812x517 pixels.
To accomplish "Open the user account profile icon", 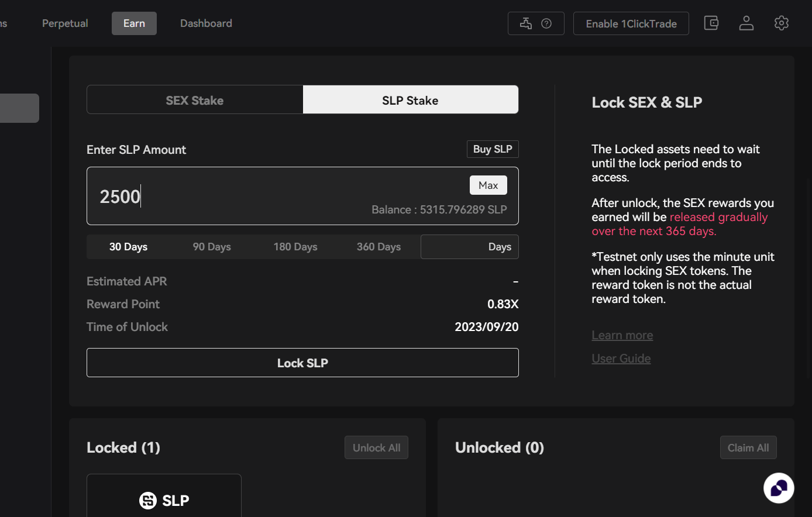I will (x=746, y=23).
